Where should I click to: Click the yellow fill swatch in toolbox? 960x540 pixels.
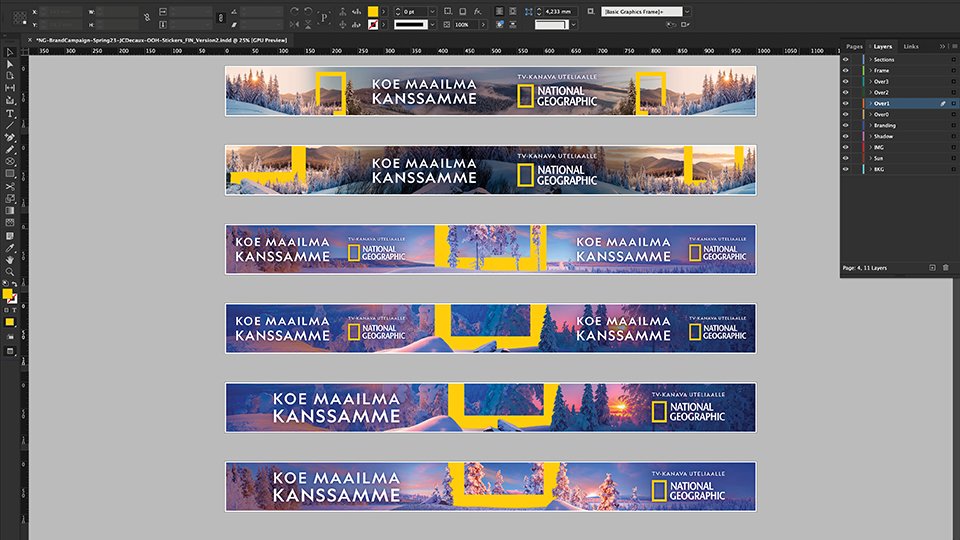7,294
